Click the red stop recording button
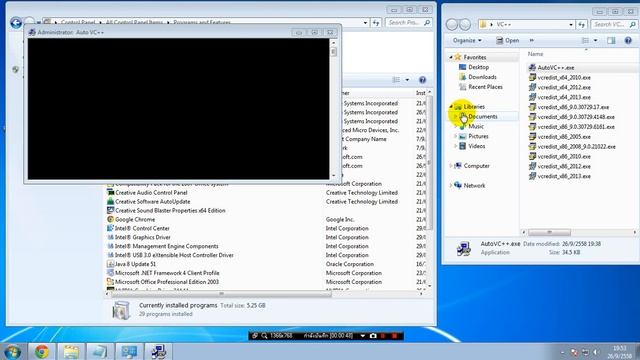 point(394,336)
